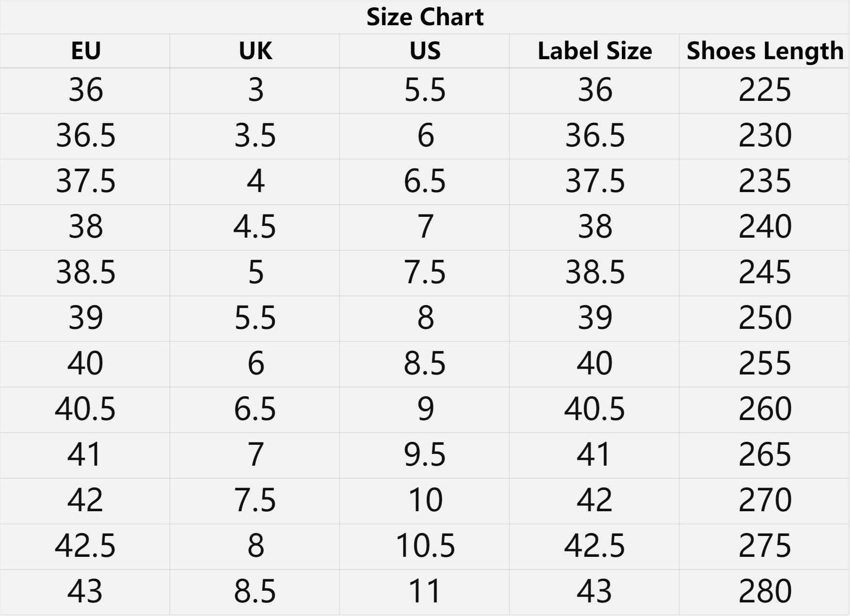The width and height of the screenshot is (850, 616).
Task: Click EU cell showing 40.5
Action: [85, 410]
